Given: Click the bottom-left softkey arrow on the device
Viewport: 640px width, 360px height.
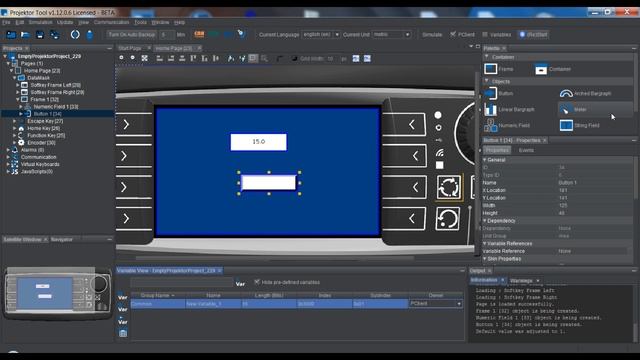Looking at the screenshot, I should click(126, 219).
